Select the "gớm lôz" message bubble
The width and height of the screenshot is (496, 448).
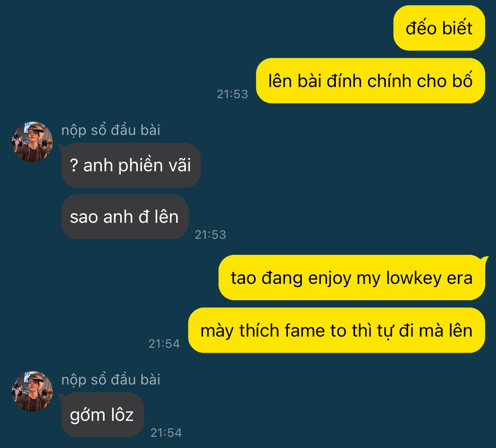[x=102, y=414]
